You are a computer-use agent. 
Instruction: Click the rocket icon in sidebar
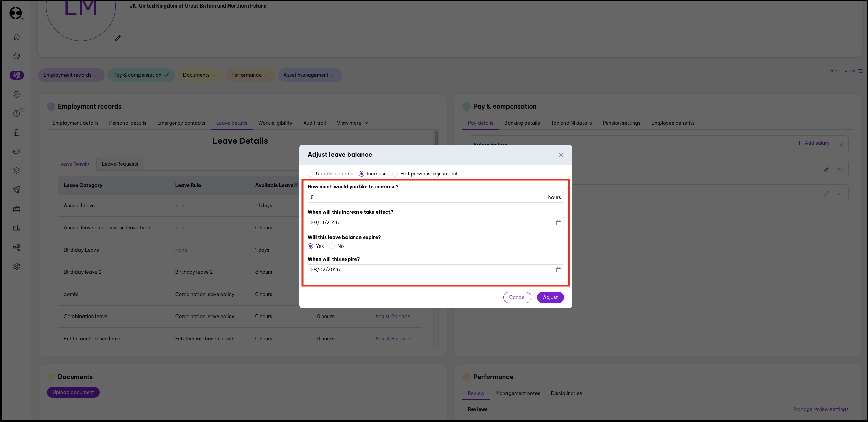pyautogui.click(x=16, y=190)
